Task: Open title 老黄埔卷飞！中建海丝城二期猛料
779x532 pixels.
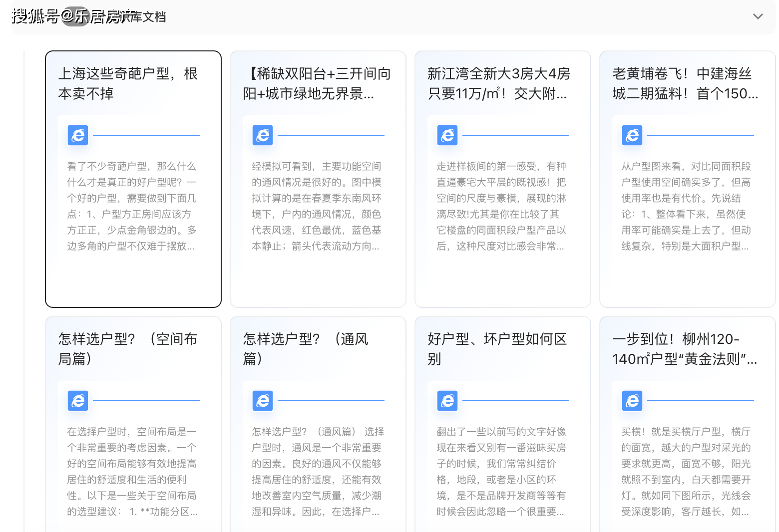Action: 685,83
